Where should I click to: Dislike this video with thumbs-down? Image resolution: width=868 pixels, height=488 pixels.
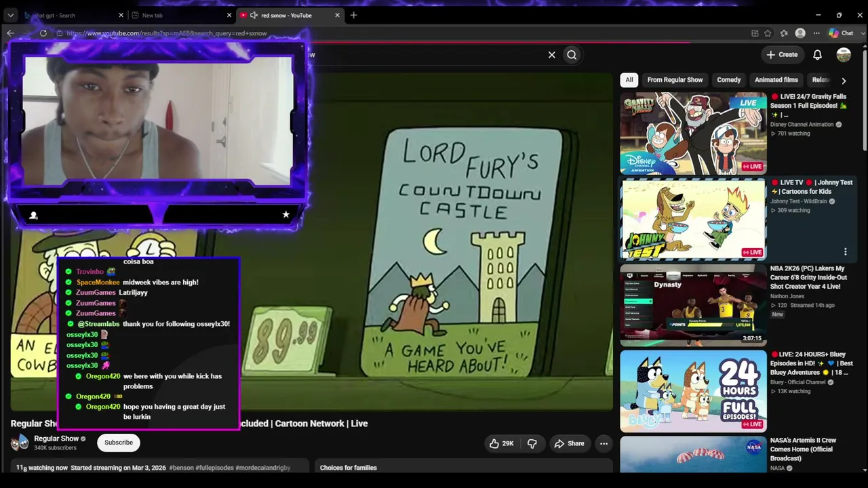click(532, 444)
